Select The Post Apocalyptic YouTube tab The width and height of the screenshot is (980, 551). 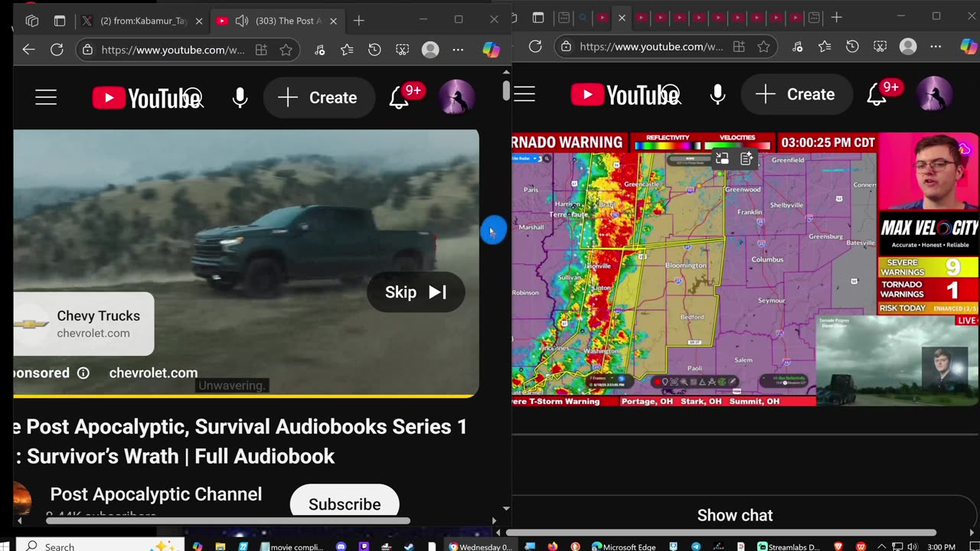point(277,21)
